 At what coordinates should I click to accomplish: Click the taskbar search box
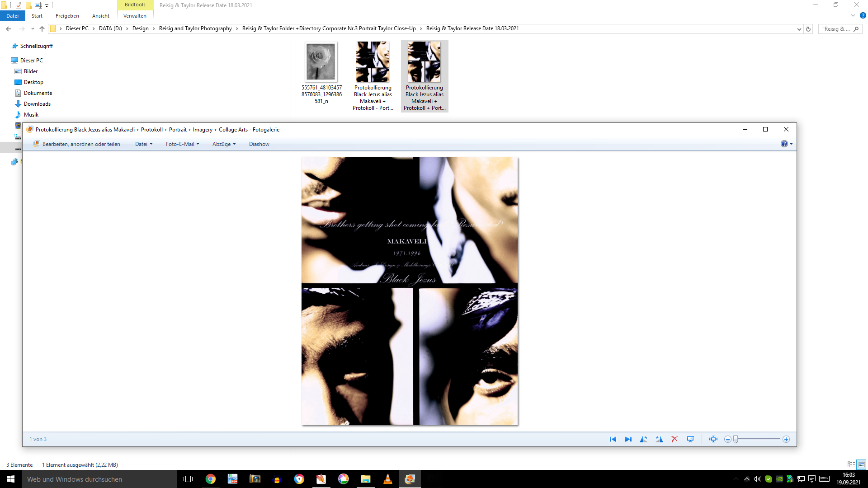pyautogui.click(x=99, y=479)
